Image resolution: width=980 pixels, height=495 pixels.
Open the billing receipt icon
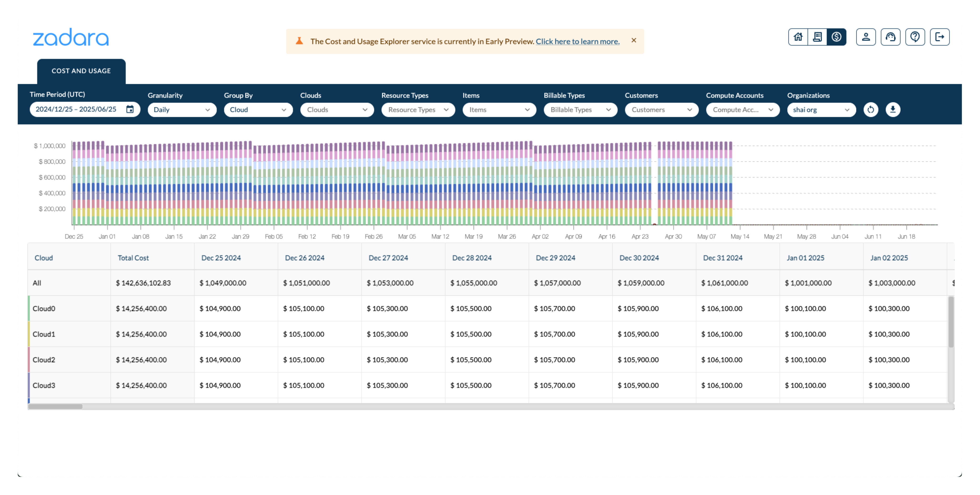817,37
